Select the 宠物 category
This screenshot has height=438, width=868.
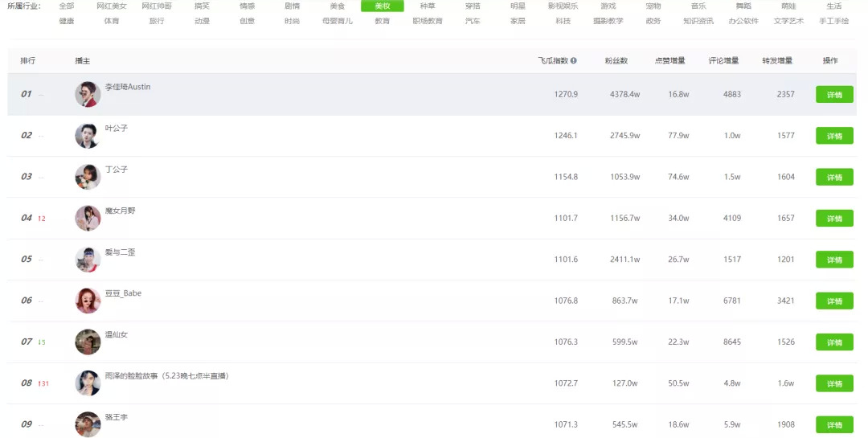pos(653,6)
